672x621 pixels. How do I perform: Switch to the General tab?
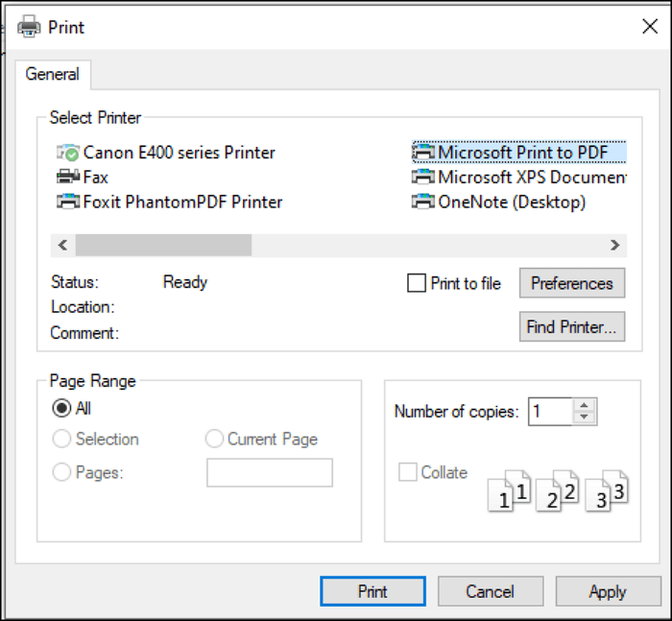tap(52, 74)
